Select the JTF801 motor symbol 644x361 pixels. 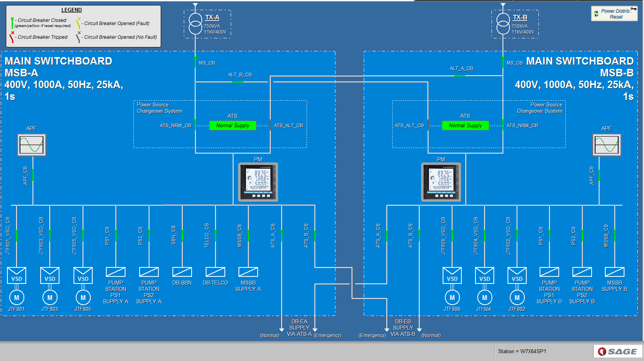click(x=17, y=298)
